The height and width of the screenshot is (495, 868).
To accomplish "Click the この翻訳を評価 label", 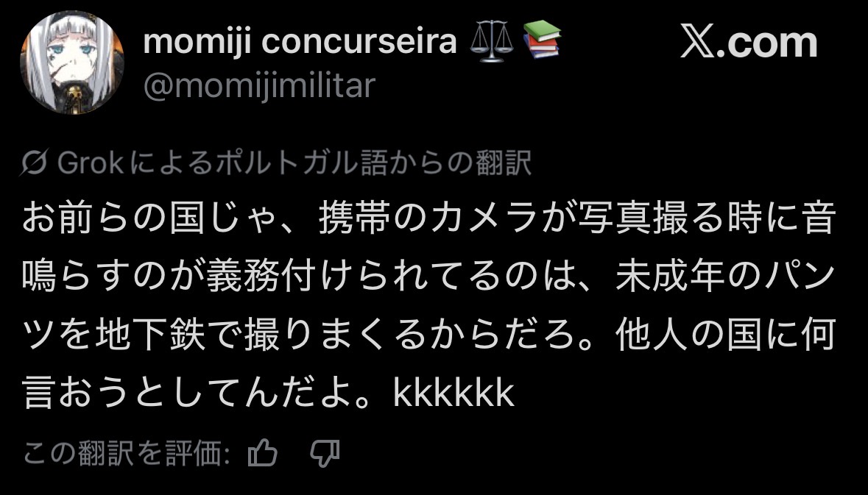I will [x=127, y=455].
